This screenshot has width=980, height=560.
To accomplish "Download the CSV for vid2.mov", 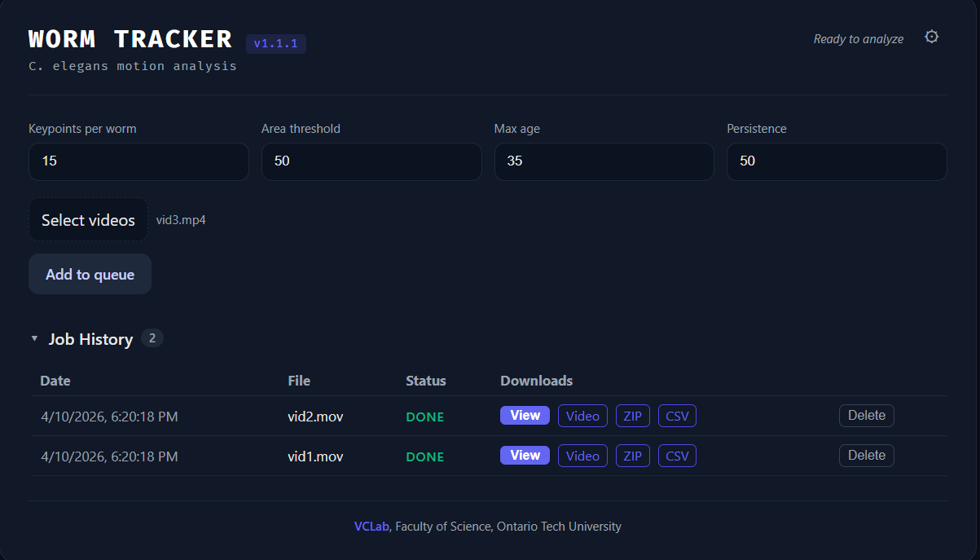I will [677, 415].
